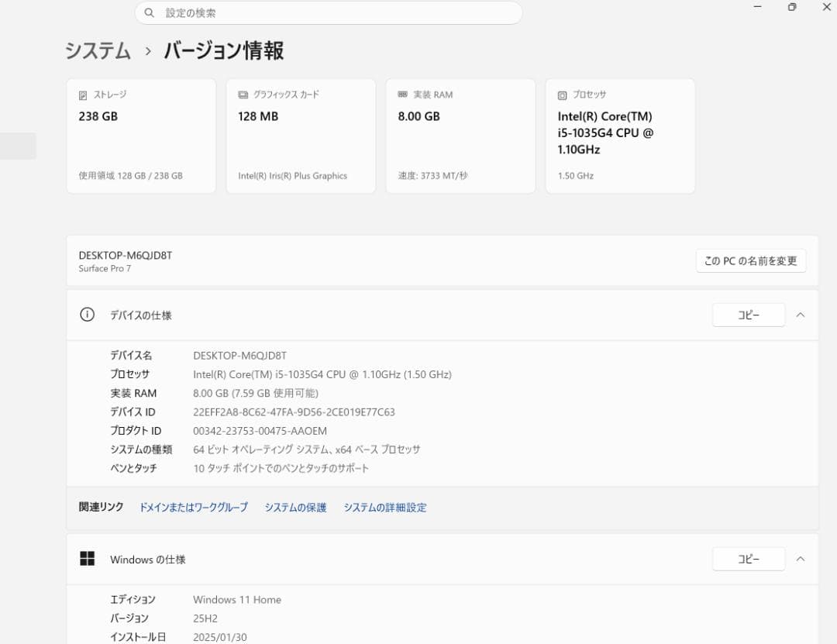Collapse the デバイスの仕様 section

[x=800, y=315]
